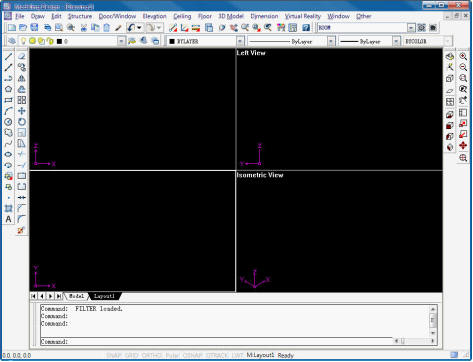This screenshot has height=362, width=473.
Task: Go to the first layout tab arrow
Action: (33, 296)
